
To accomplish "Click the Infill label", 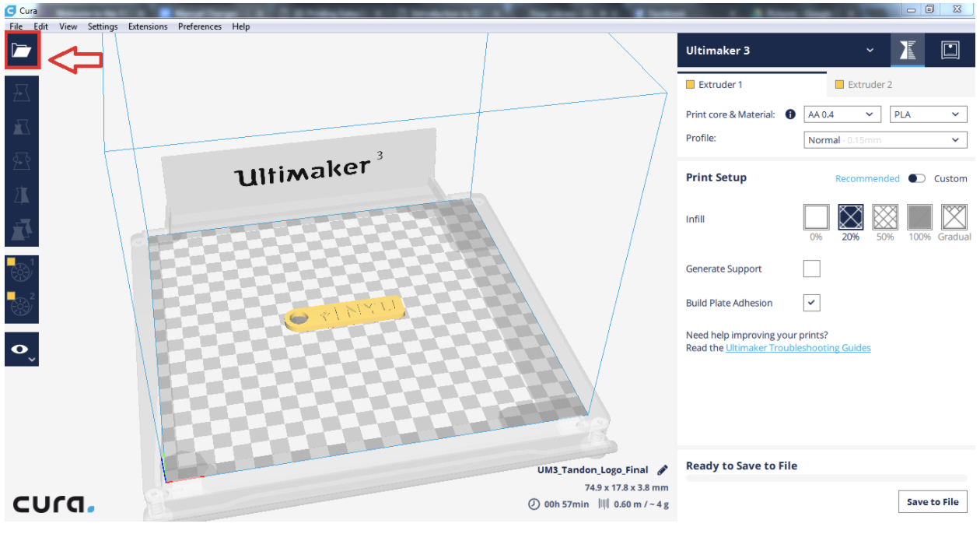I will pyautogui.click(x=695, y=219).
